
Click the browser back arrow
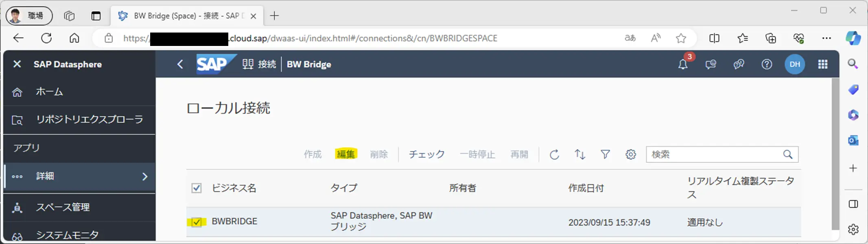click(x=19, y=38)
